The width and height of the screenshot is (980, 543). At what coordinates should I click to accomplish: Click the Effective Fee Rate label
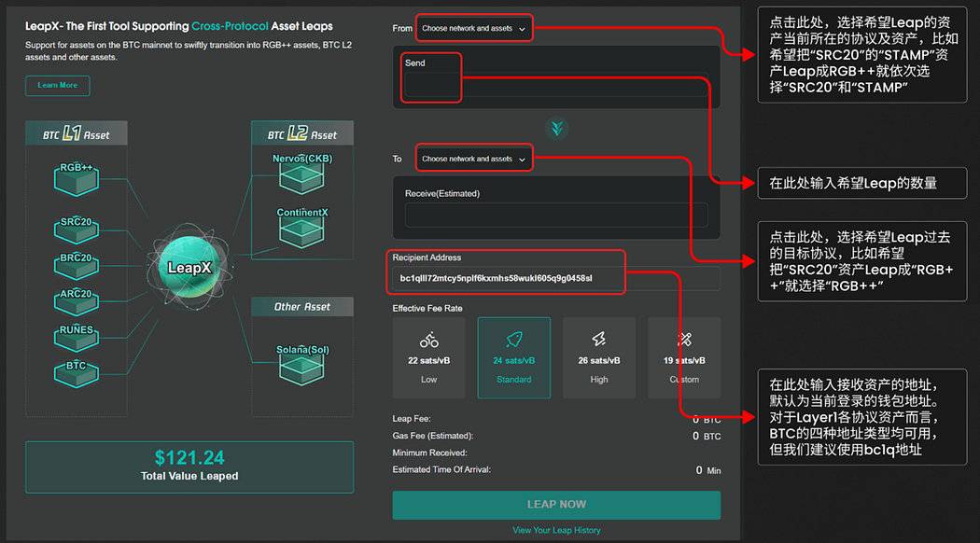point(427,308)
